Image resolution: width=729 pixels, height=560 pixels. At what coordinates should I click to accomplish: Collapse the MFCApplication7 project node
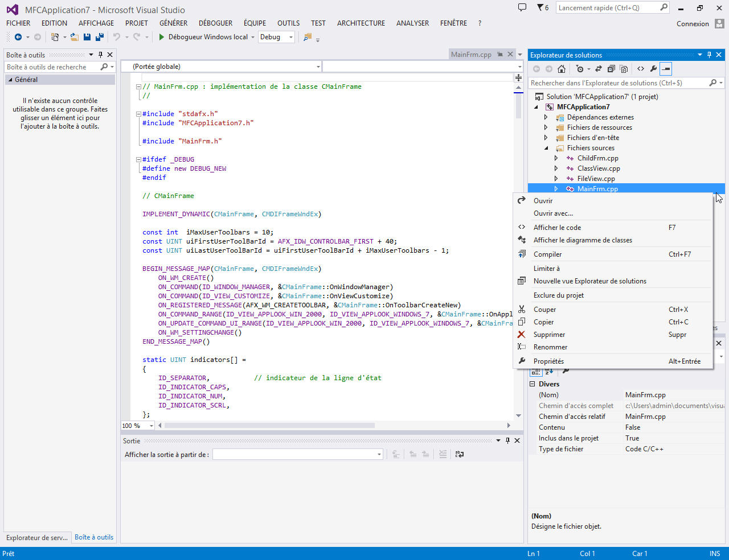point(536,107)
